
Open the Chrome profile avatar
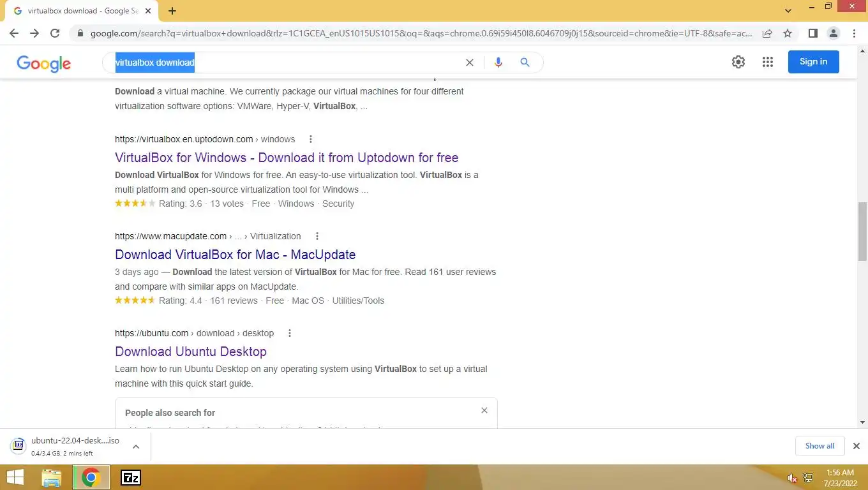(x=833, y=33)
